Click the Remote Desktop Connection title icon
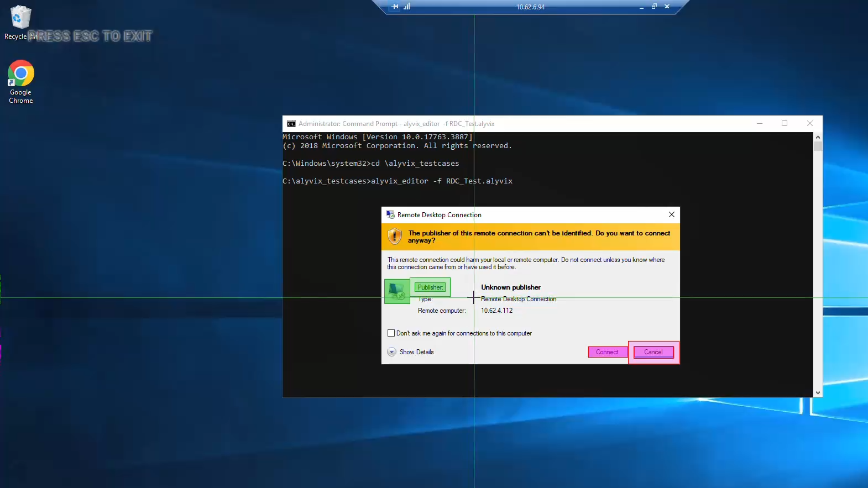The height and width of the screenshot is (488, 868). pyautogui.click(x=390, y=215)
